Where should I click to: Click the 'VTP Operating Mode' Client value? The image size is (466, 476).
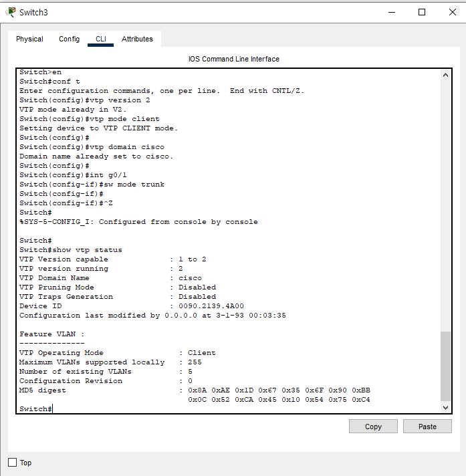[x=202, y=353]
